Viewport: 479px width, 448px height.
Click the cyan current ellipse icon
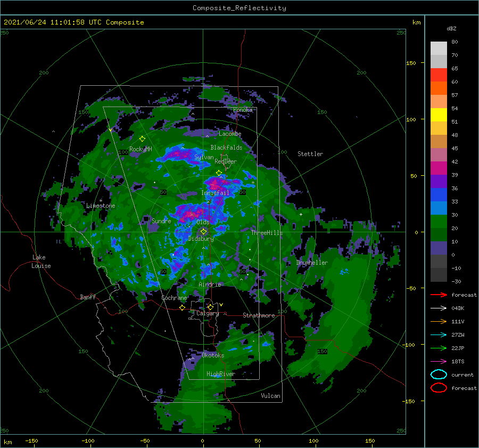pos(439,374)
